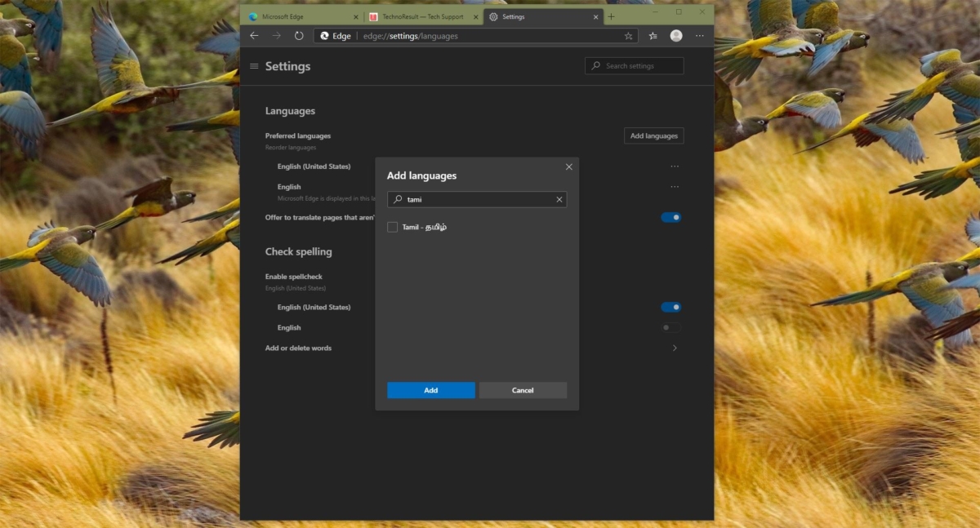This screenshot has width=980, height=528.
Task: Disable the offer to translate pages toggle
Action: coord(670,217)
